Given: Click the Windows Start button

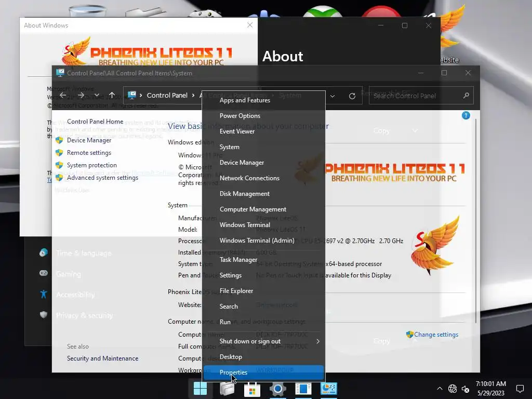Looking at the screenshot, I should pos(200,389).
